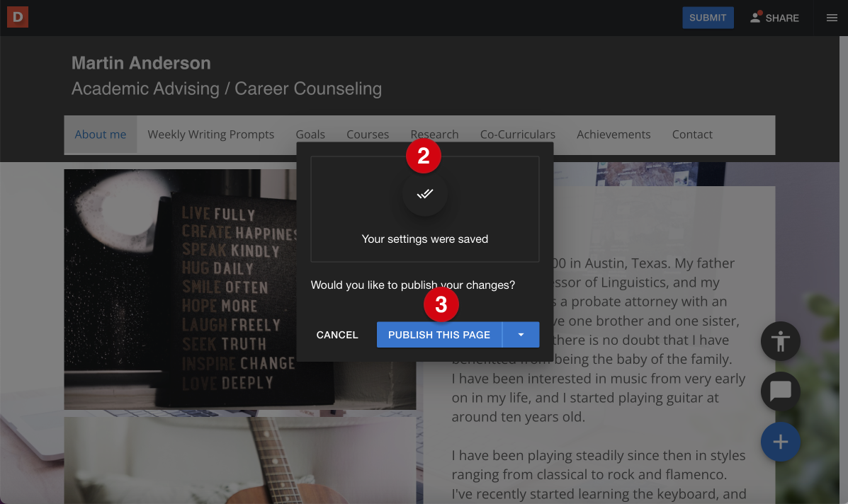Click the Digication D logo
Viewport: 848px width, 504px height.
[x=17, y=17]
